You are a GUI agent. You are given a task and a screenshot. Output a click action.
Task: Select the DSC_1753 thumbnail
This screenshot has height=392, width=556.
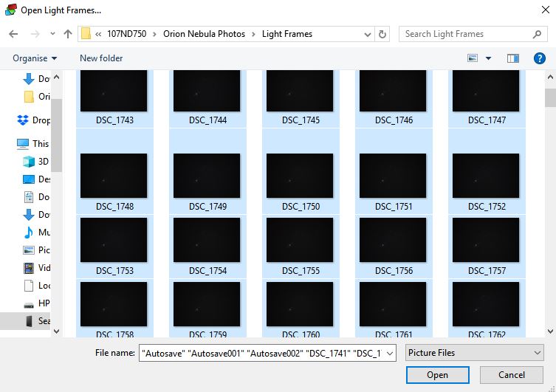tap(114, 240)
